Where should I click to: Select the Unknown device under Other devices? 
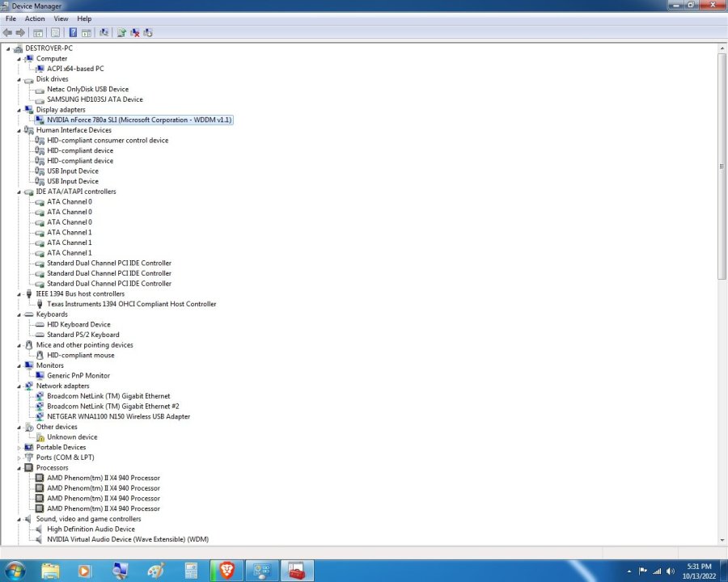click(x=71, y=436)
